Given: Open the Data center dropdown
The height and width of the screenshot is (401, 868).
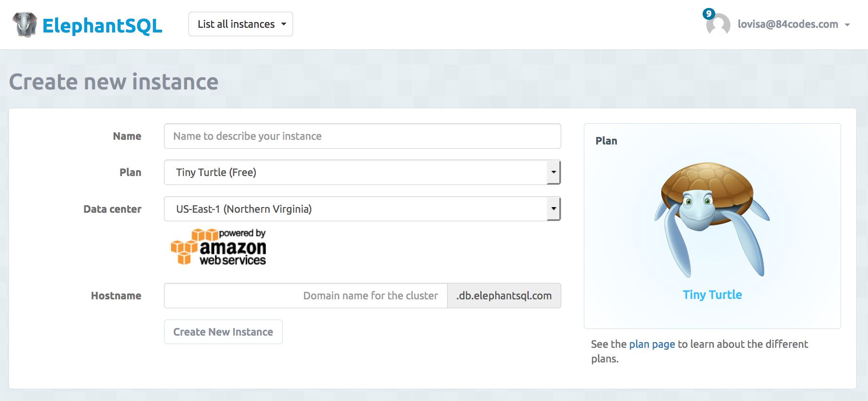Looking at the screenshot, I should 362,209.
